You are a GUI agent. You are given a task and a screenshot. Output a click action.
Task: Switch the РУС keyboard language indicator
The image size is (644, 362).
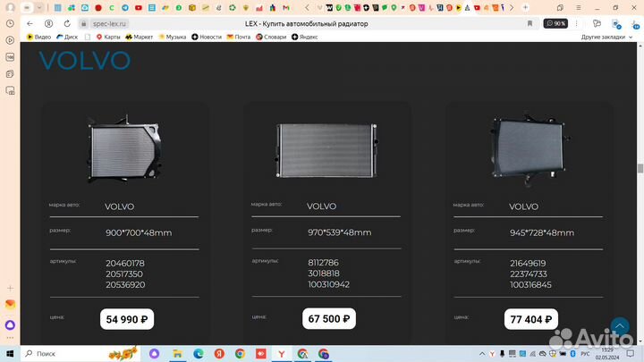click(x=585, y=354)
